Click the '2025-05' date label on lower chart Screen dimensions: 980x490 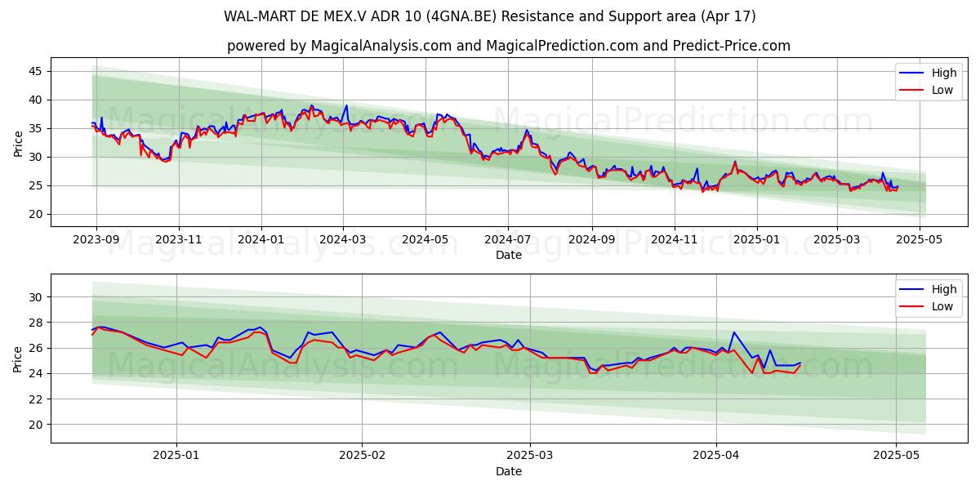click(x=896, y=457)
